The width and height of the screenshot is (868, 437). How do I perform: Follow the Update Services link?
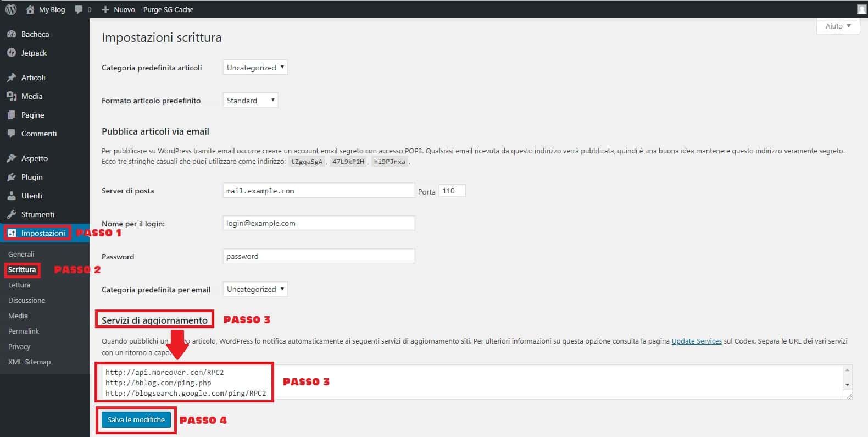click(696, 341)
